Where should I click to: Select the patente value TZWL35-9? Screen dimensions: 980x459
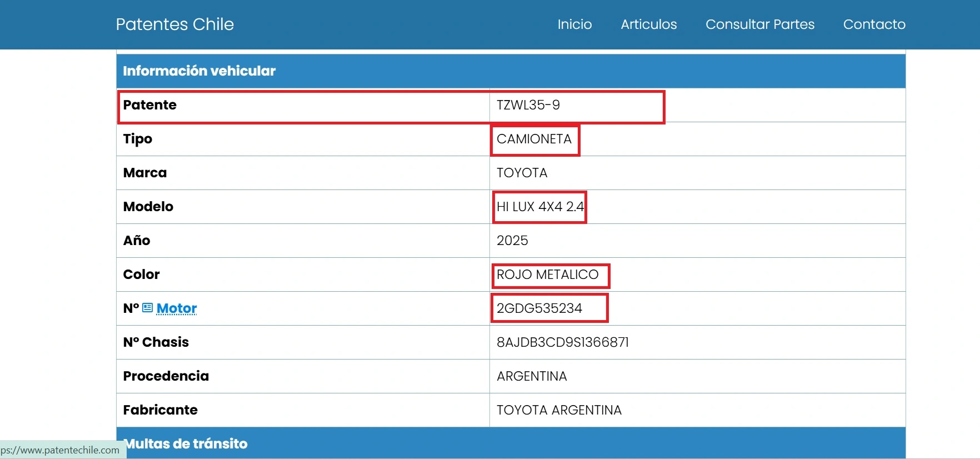click(x=528, y=105)
